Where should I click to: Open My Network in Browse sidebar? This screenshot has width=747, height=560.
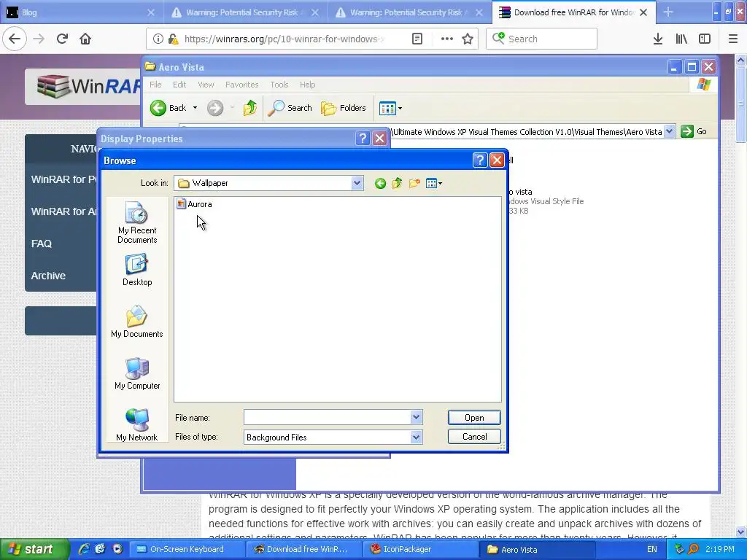coord(137,425)
